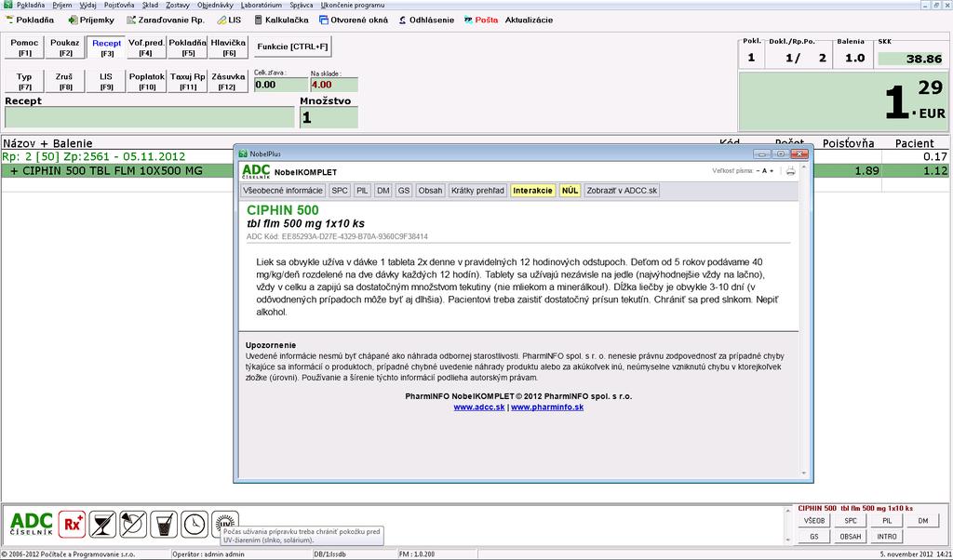Viewport: 953px width, 560px height.
Task: Open Pokladňa from the toolbar
Action: click(29, 20)
